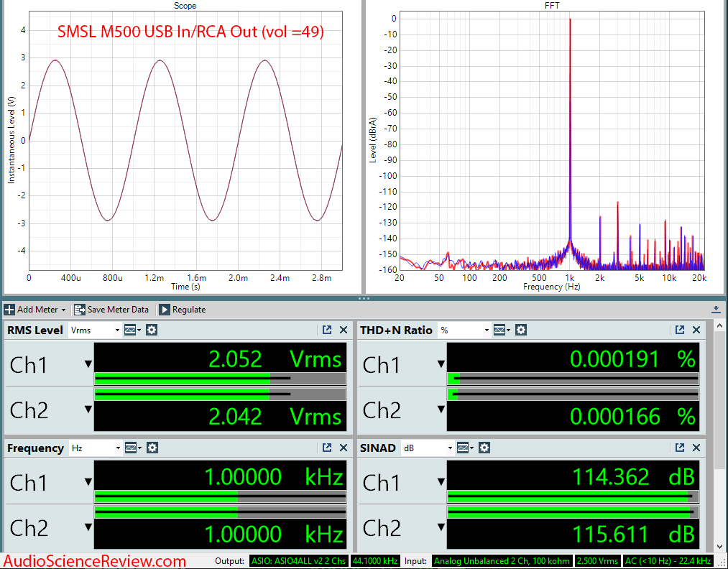Screen dimensions: 728x569
Task: Open Frequency meter graph view icon
Action: point(133,448)
